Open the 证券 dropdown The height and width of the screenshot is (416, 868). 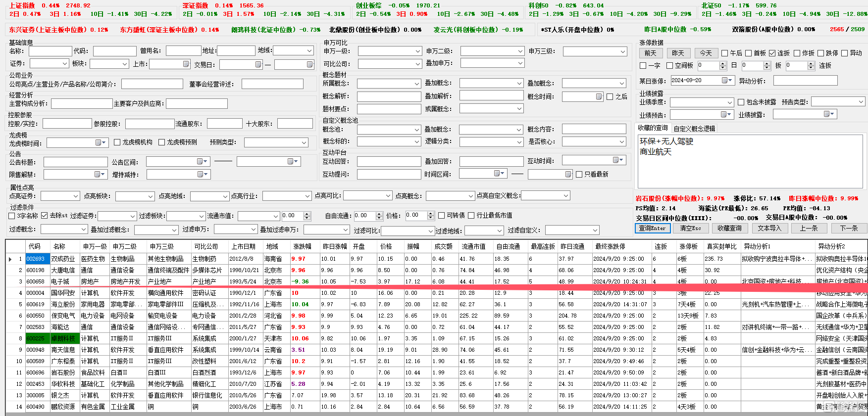(x=65, y=63)
